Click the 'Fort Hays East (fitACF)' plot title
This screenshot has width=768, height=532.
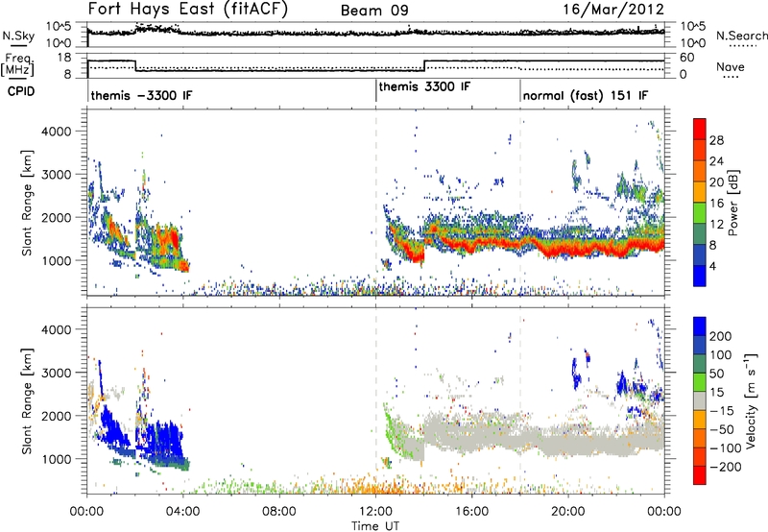pos(188,9)
